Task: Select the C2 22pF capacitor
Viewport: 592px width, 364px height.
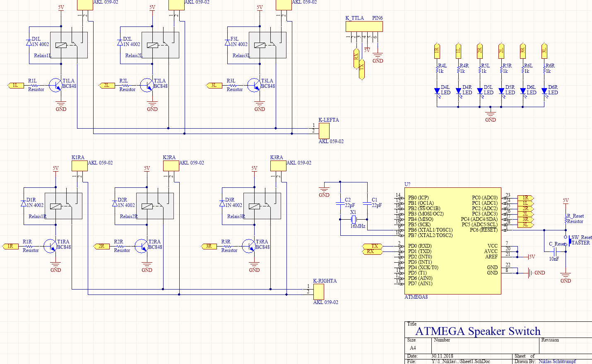Action: pos(340,203)
